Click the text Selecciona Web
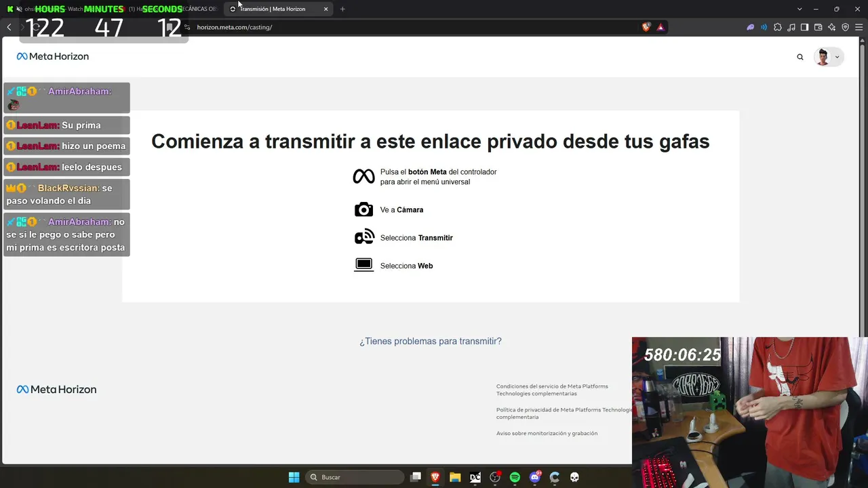The image size is (868, 488). [406, 266]
